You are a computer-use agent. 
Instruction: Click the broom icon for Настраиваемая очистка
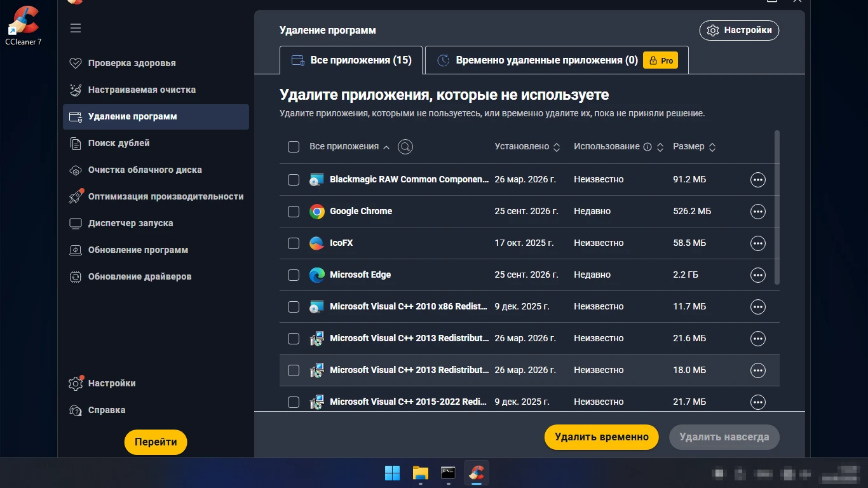click(x=76, y=90)
